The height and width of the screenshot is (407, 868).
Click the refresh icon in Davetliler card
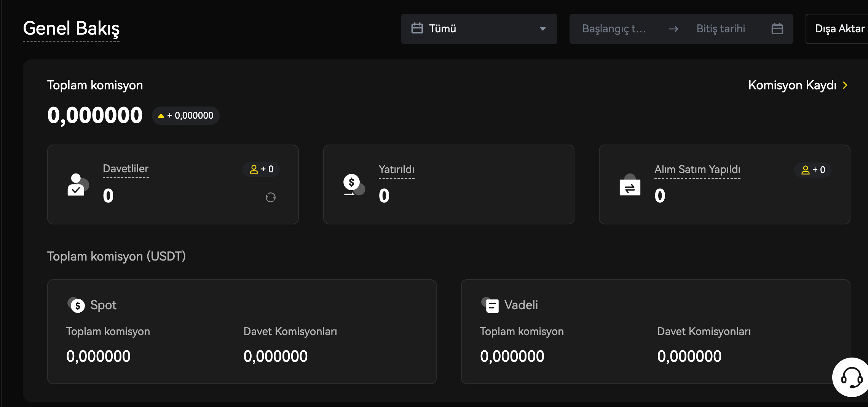point(270,197)
